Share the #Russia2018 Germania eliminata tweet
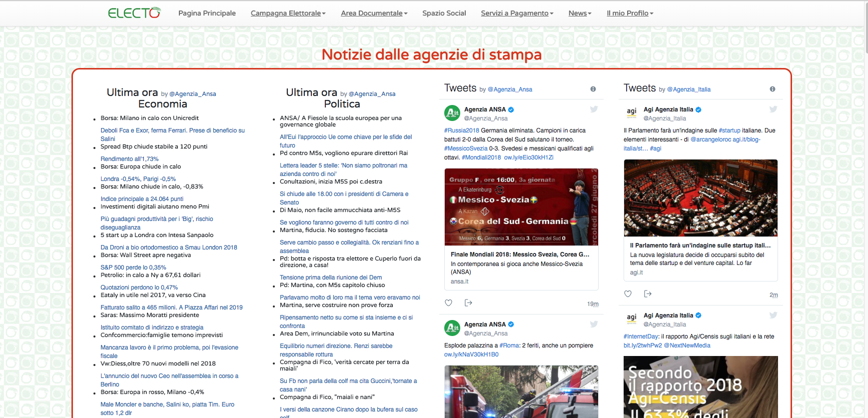Viewport: 868px width, 418px height. [468, 302]
